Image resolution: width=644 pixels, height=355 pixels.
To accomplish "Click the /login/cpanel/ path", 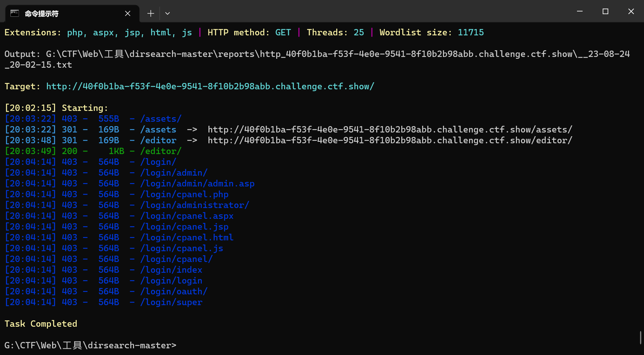I will (176, 259).
